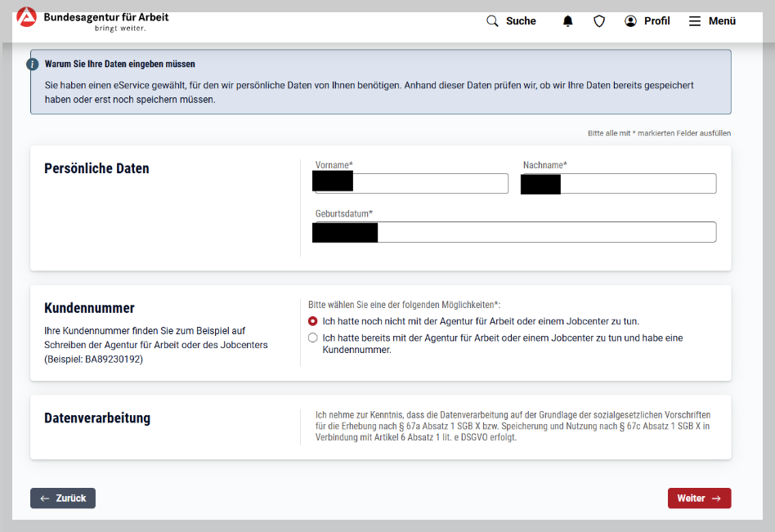Go back with the Zurück button
This screenshot has width=775, height=532.
[x=63, y=498]
